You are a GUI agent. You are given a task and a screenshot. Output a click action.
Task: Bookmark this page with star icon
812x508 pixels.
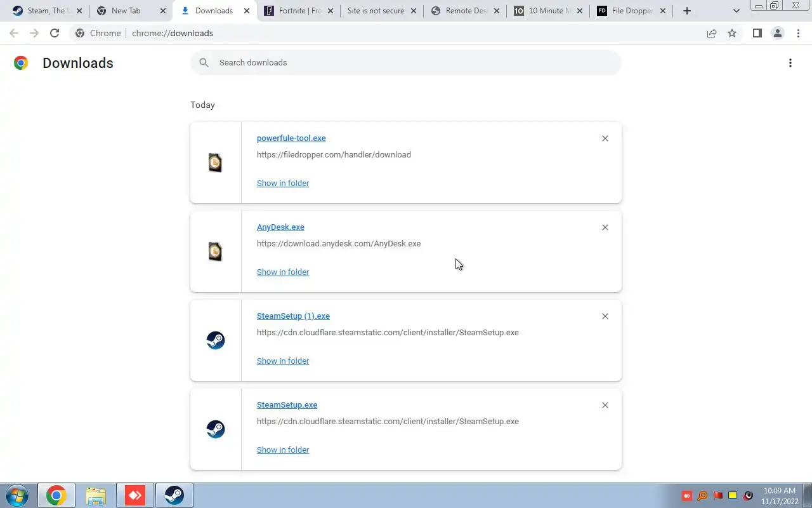pos(732,33)
